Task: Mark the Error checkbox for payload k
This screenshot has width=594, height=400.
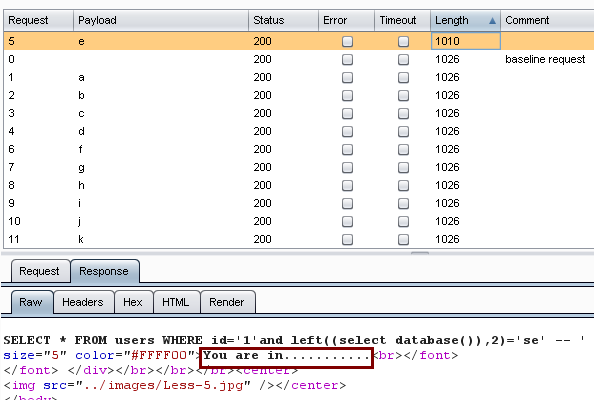Action: pyautogui.click(x=347, y=239)
